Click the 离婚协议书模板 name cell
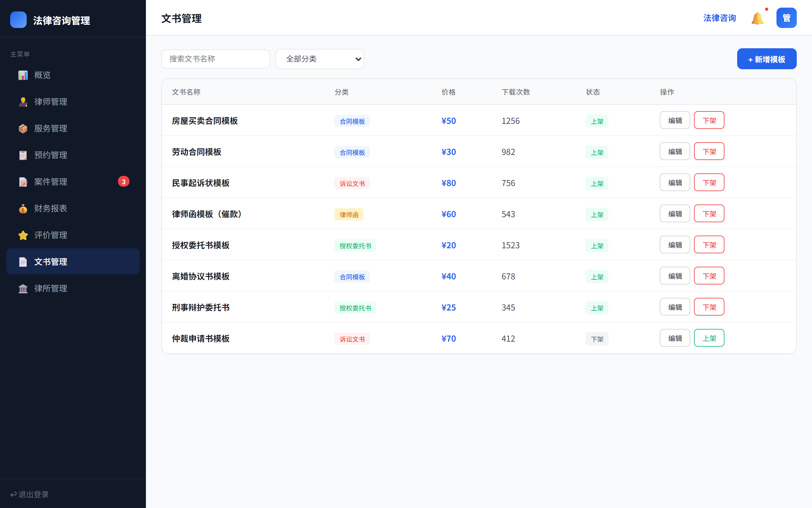Viewport: 812px width, 508px height. pyautogui.click(x=201, y=276)
